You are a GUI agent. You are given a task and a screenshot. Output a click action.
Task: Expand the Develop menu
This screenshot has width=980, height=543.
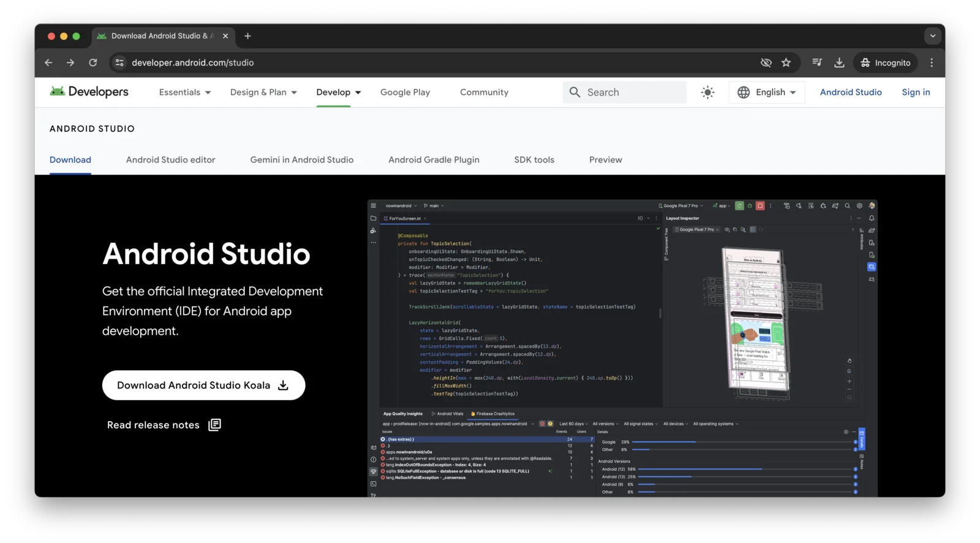(339, 92)
